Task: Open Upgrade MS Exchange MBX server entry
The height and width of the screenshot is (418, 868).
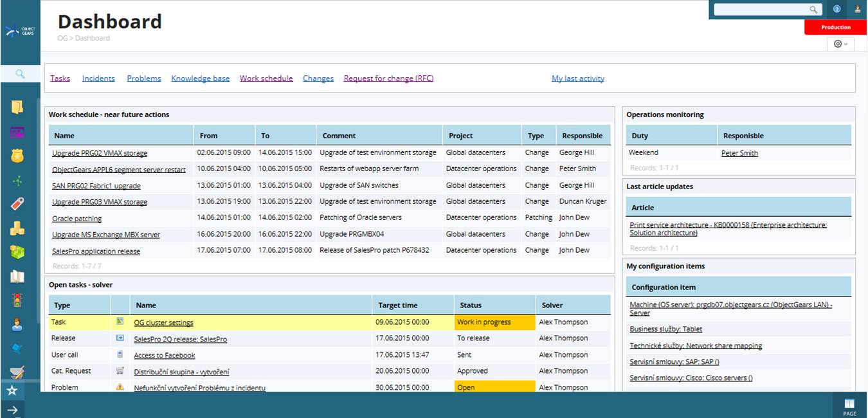Action: (x=106, y=235)
